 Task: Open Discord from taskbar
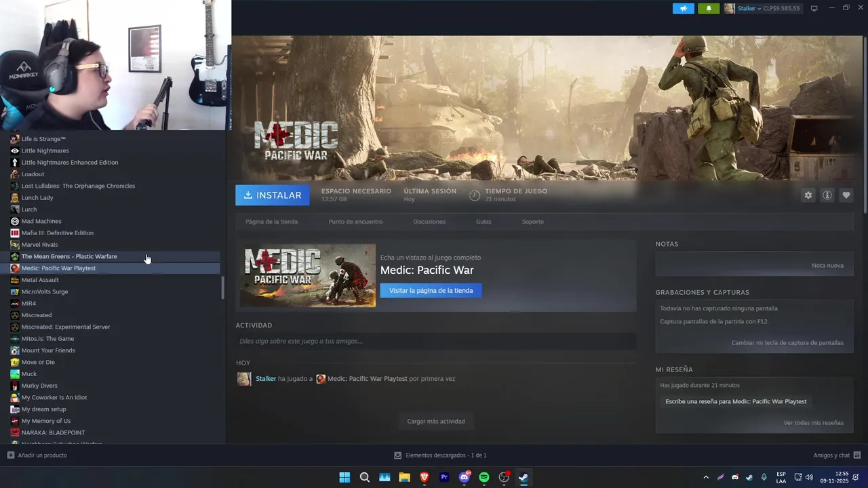(465, 477)
